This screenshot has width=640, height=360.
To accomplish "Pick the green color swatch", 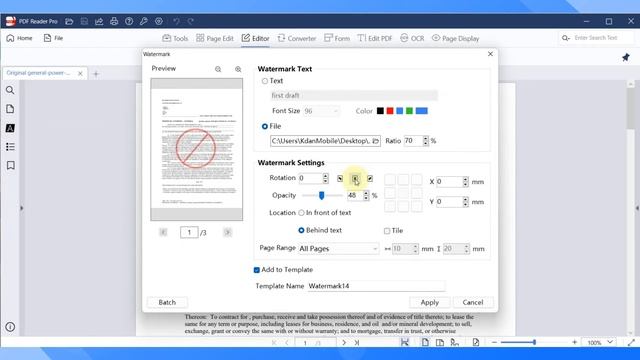I will point(409,111).
